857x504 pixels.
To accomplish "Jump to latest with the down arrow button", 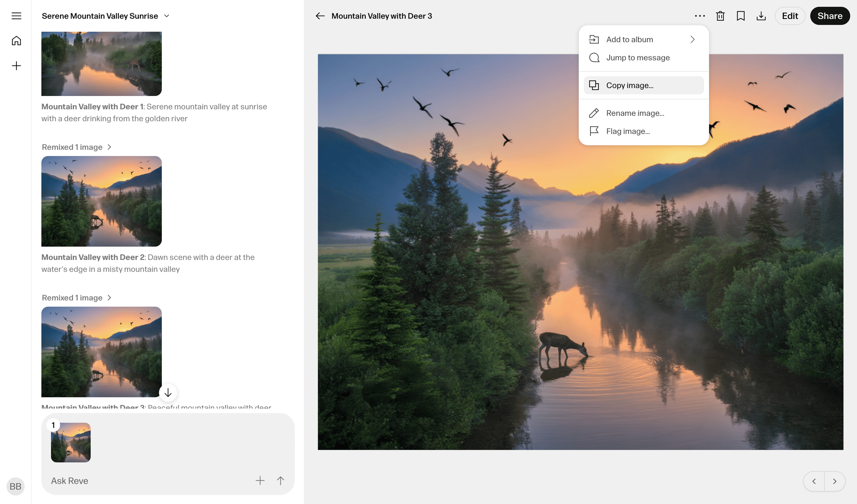I will tap(168, 393).
